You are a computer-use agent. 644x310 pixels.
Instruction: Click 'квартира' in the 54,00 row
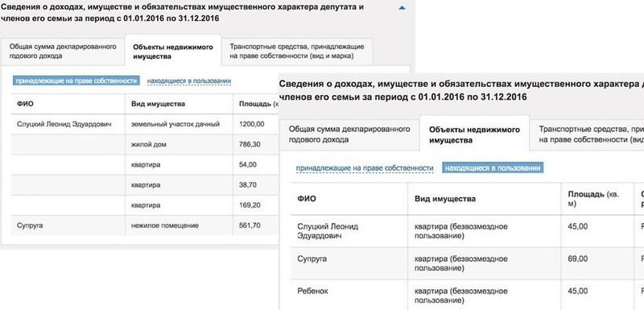pos(146,164)
